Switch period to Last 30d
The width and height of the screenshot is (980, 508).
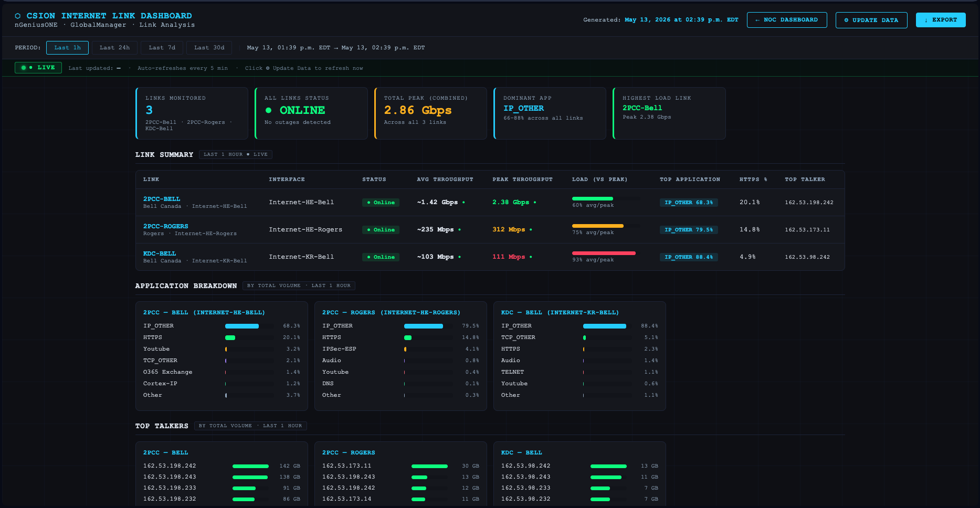(209, 48)
